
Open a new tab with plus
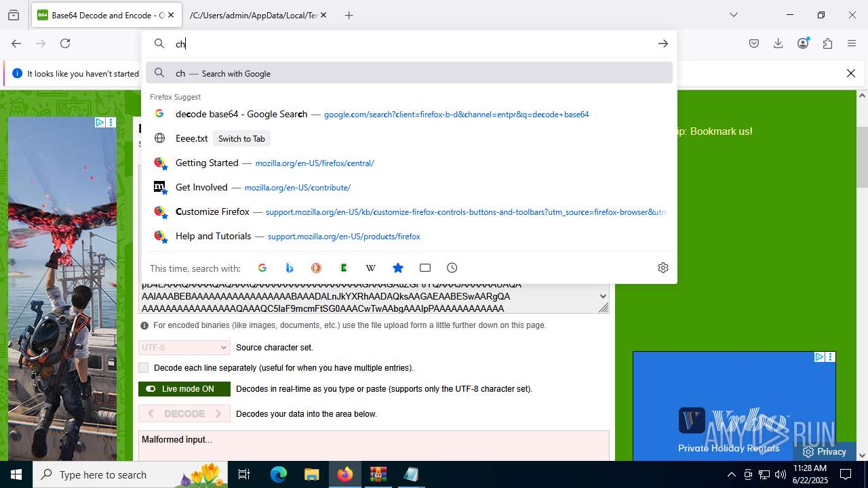349,15
